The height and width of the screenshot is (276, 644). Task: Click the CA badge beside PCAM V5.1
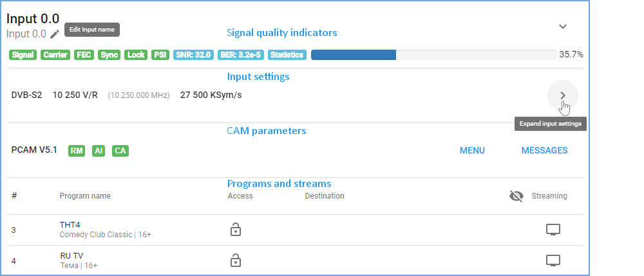point(120,151)
